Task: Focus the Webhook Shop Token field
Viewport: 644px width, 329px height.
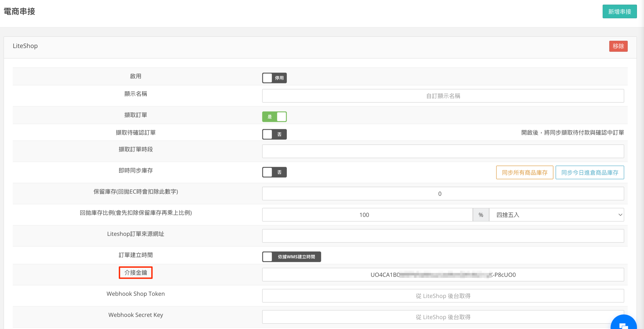Action: [443, 296]
